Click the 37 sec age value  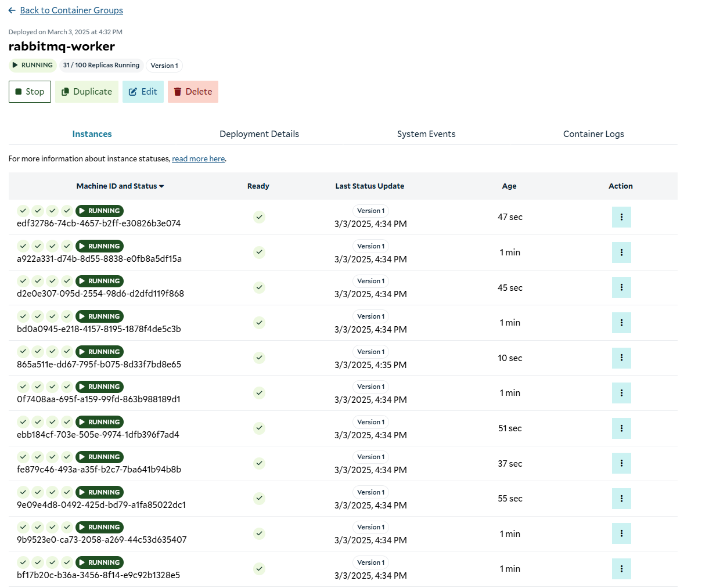[x=510, y=464]
